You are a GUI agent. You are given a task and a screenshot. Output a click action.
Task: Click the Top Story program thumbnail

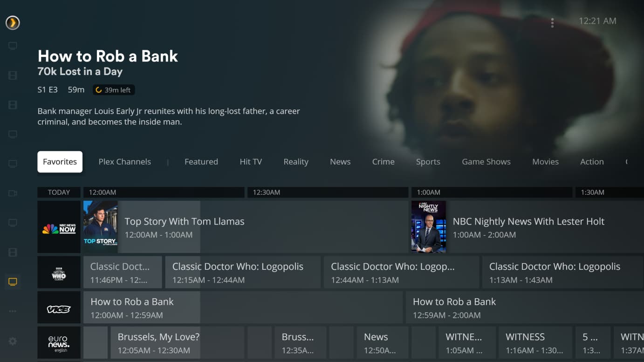click(100, 227)
